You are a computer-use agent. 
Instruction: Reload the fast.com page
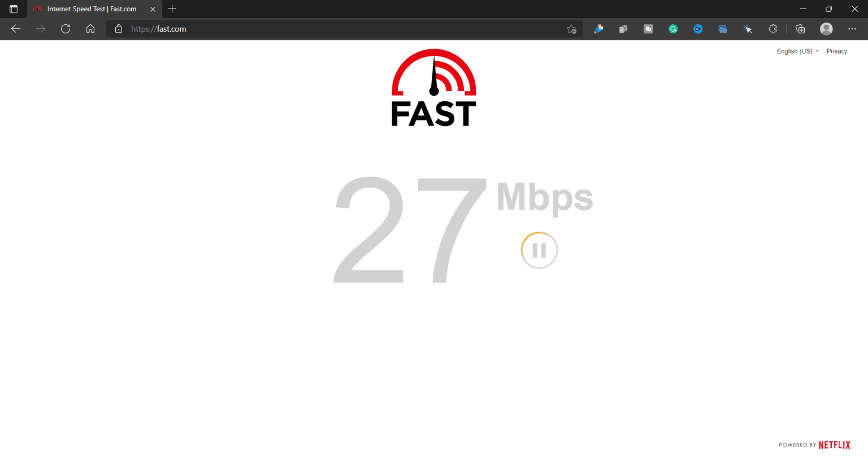66,29
